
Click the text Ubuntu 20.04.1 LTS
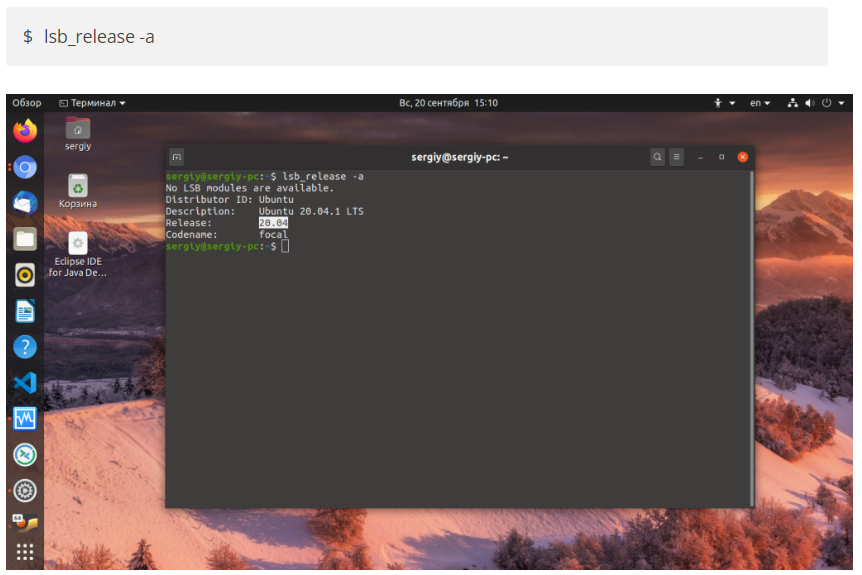tap(311, 211)
